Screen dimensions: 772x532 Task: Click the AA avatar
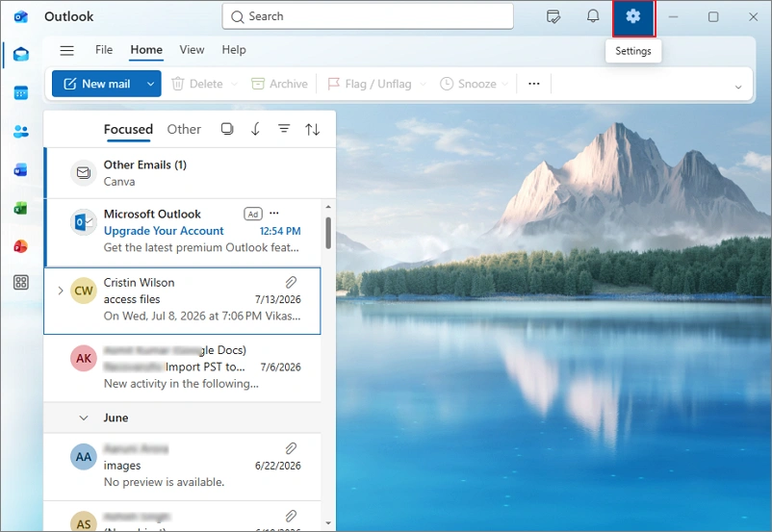[83, 457]
